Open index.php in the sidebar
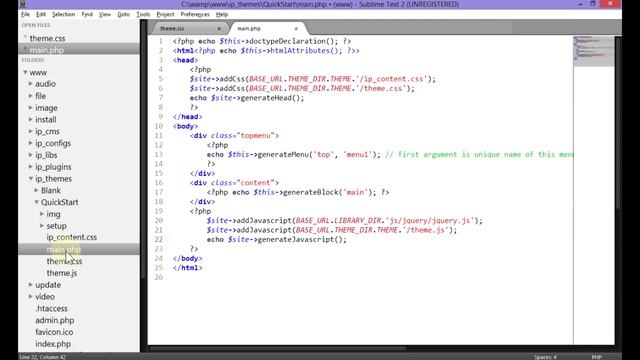This screenshot has width=640, height=360. [53, 344]
